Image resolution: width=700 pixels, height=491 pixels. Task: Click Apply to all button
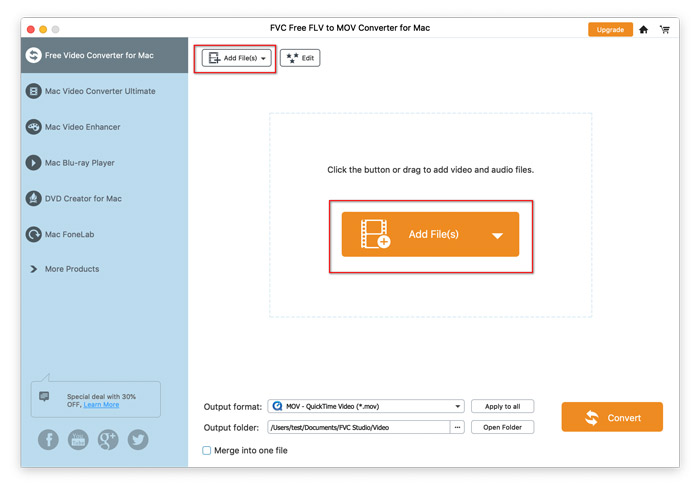[x=502, y=406]
